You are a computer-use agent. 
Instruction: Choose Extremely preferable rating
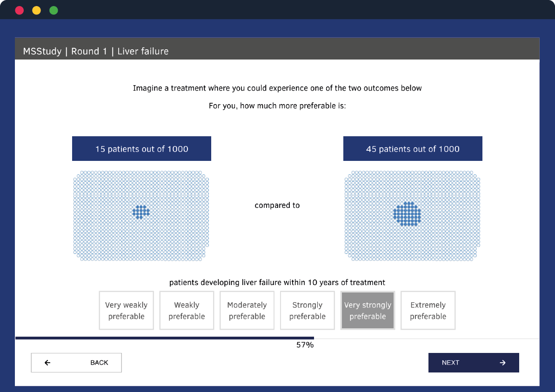(x=428, y=310)
